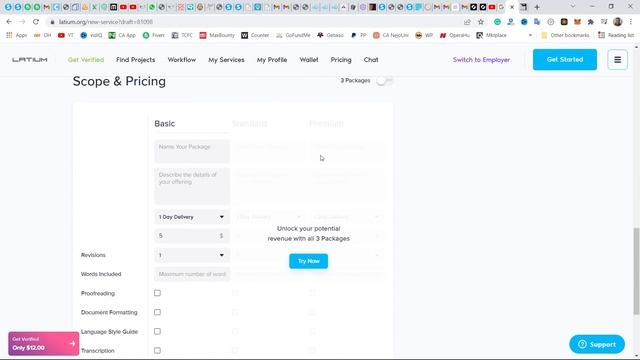Open the Revisions dropdown showing 1
This screenshot has width=640, height=360.
click(x=191, y=255)
